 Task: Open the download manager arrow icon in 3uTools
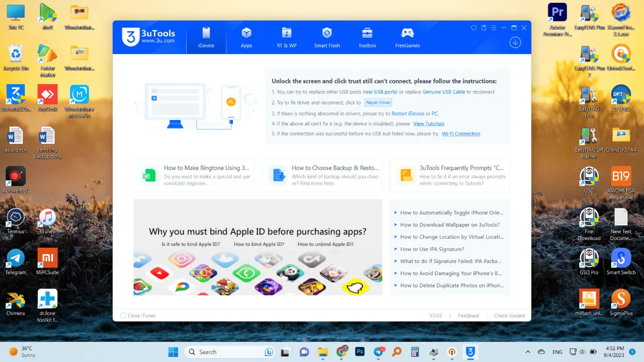[x=515, y=42]
